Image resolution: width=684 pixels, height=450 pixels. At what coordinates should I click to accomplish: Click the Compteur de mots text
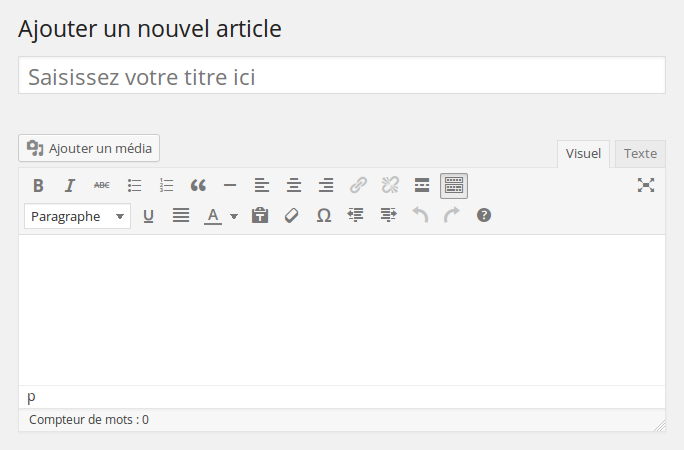tap(89, 420)
